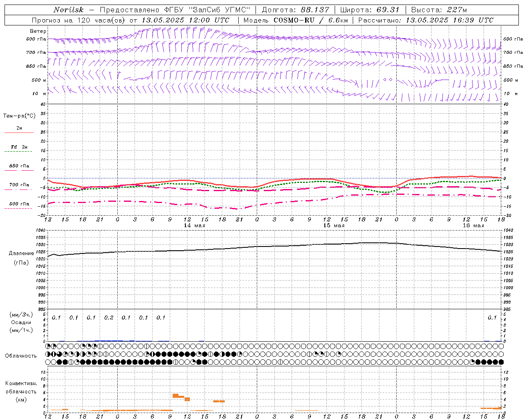Viewport: 525px width, 420px height.
Task: Click the "Осадки" precipitation label
Action: coord(21,322)
